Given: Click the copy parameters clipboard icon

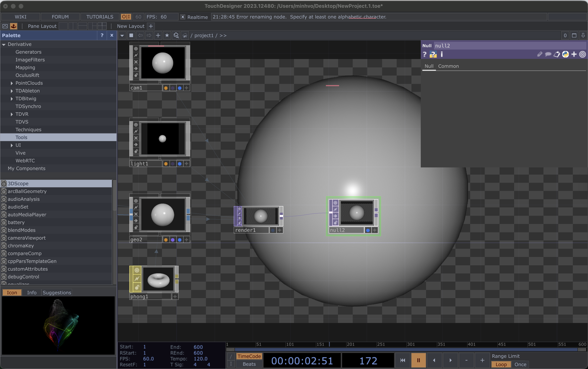Looking at the screenshot, I should coord(557,54).
